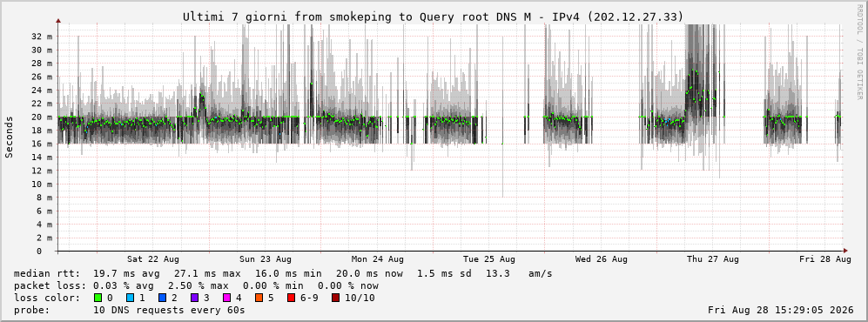868x322 pixels.
Task: Click the Mon 24 Aug axis label
Action: pyautogui.click(x=378, y=259)
